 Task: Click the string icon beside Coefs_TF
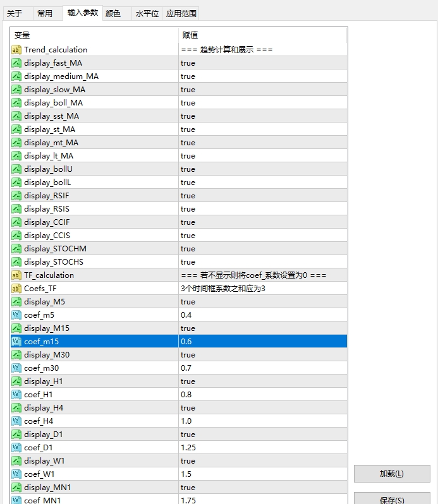pyautogui.click(x=16, y=289)
